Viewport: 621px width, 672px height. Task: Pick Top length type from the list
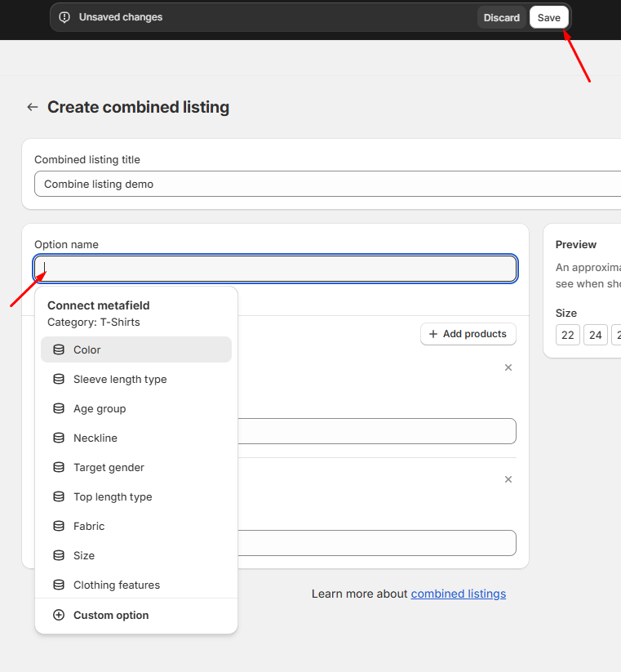(x=113, y=496)
